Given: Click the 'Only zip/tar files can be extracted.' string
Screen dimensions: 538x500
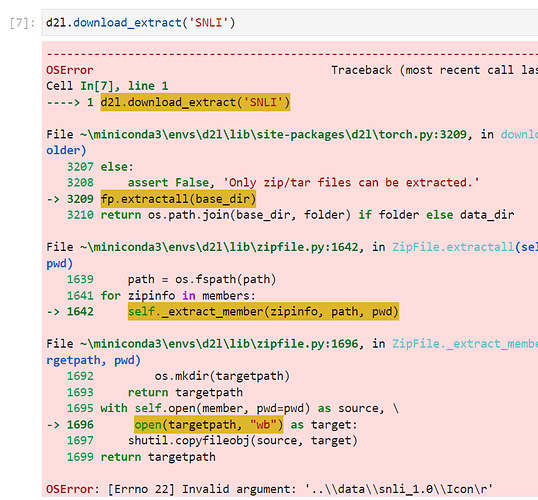Looking at the screenshot, I should [351, 183].
